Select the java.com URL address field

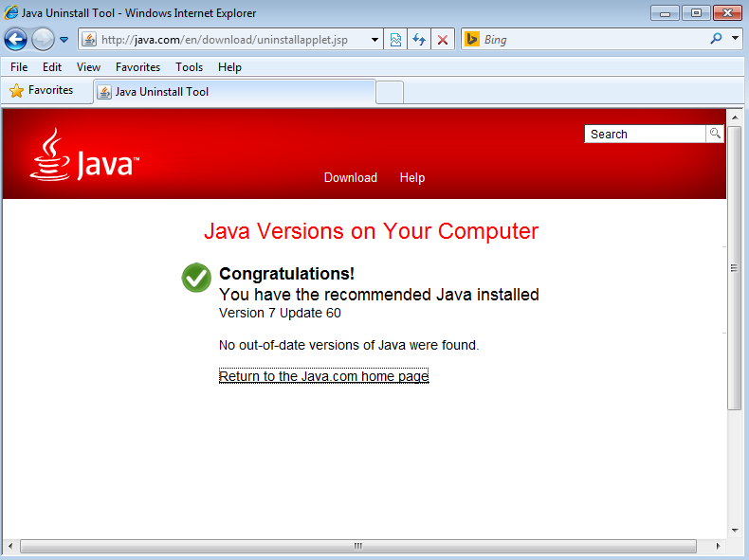[x=225, y=40]
